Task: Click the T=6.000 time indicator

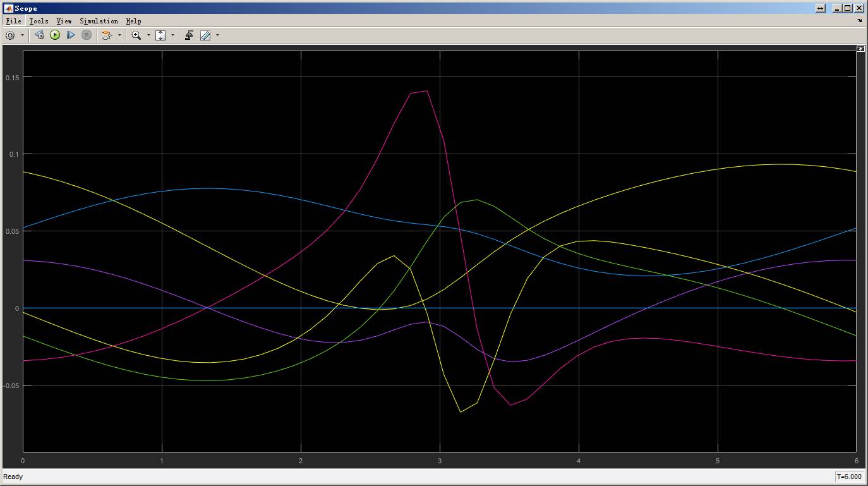Action: pos(848,477)
